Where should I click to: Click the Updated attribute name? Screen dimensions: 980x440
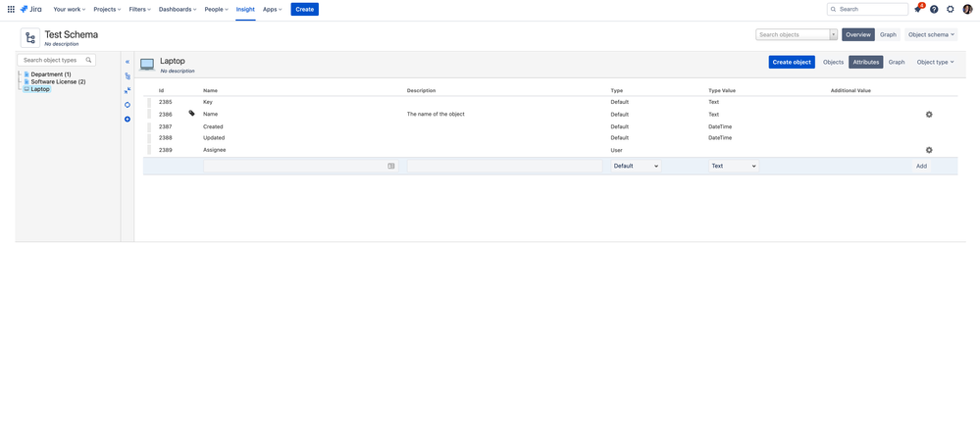(x=214, y=137)
